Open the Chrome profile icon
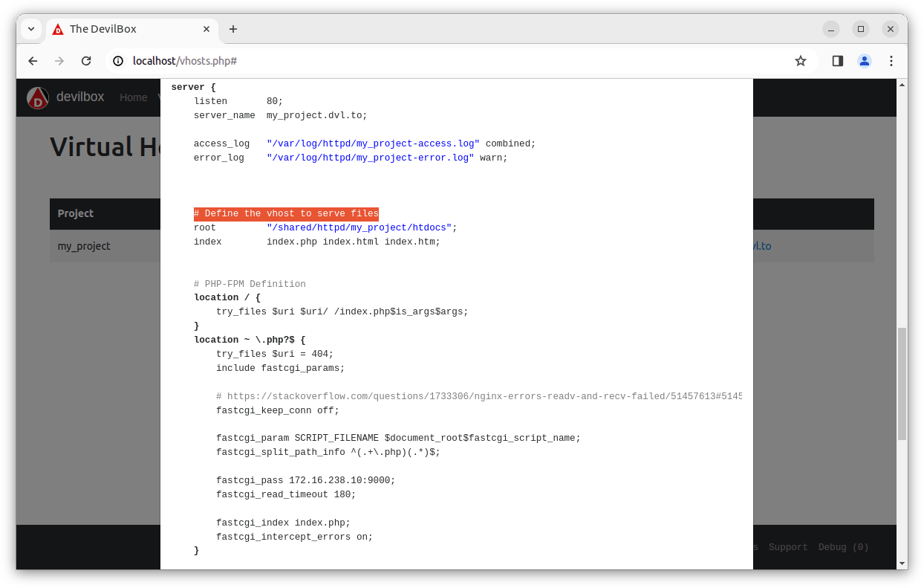The width and height of the screenshot is (924, 588). coord(864,61)
